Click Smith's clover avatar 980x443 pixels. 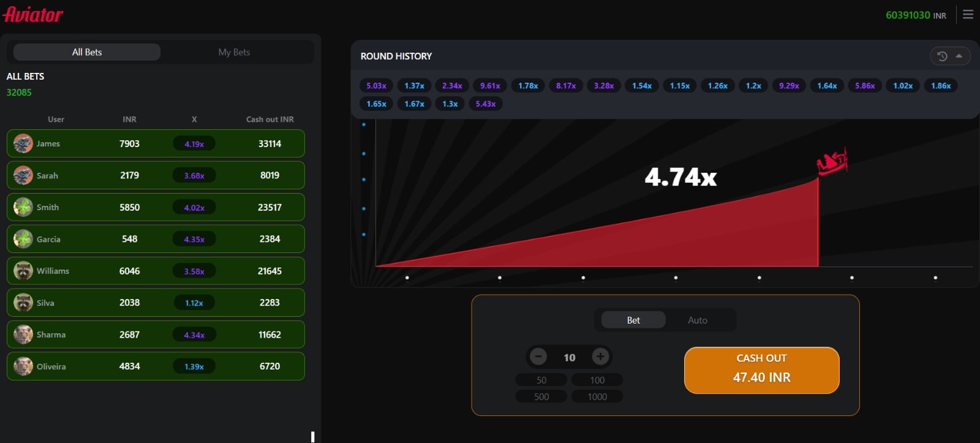tap(23, 207)
